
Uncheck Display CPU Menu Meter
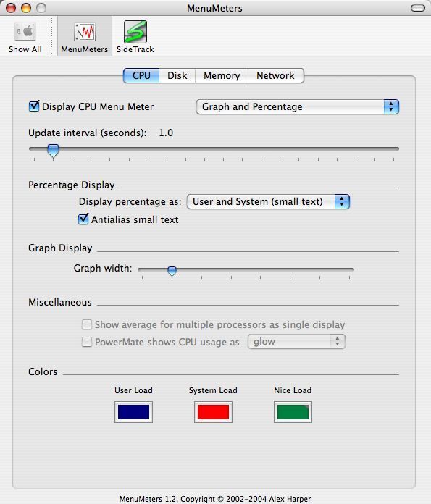pos(34,106)
